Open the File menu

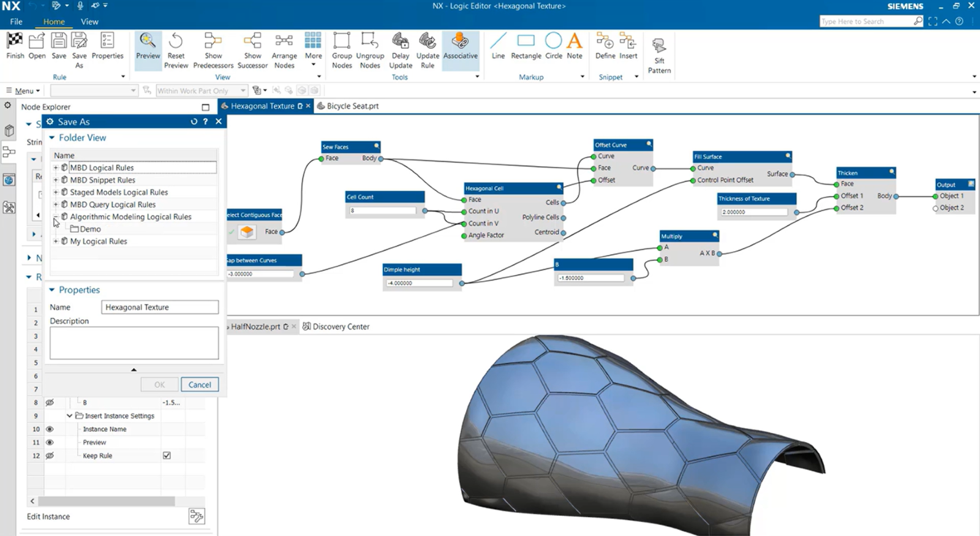[x=16, y=21]
